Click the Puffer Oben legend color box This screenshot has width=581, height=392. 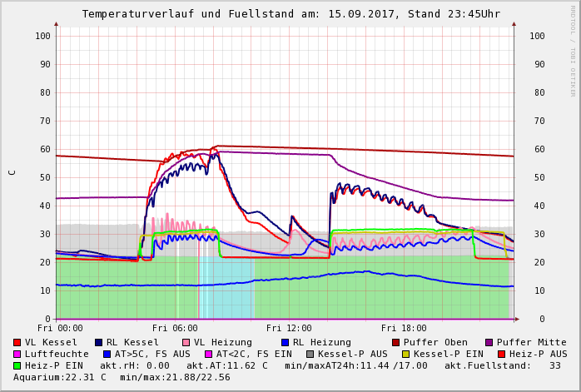(x=395, y=342)
